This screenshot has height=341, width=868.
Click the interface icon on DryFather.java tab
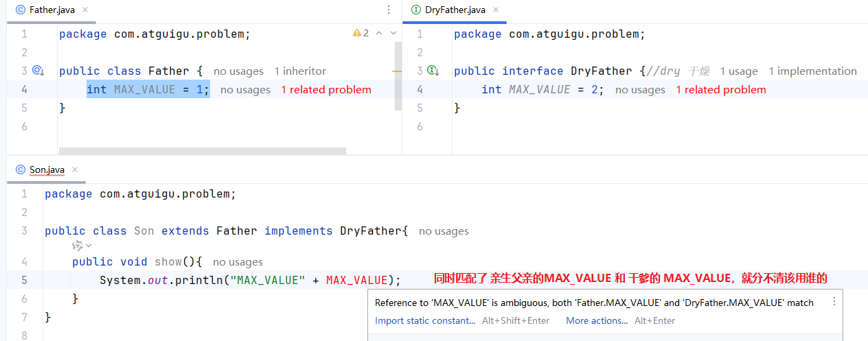point(415,10)
